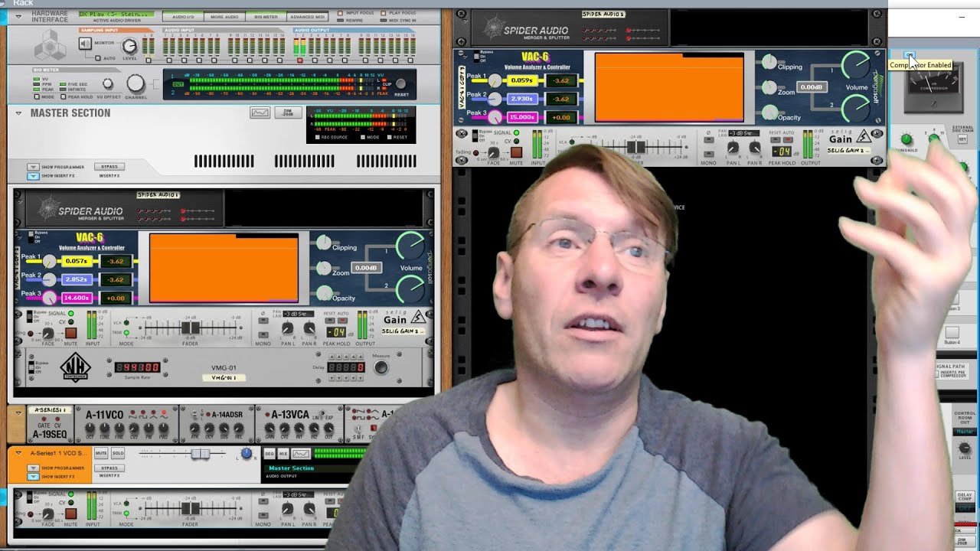Collapse the Master Section device
980x551 pixels.
pos(18,112)
